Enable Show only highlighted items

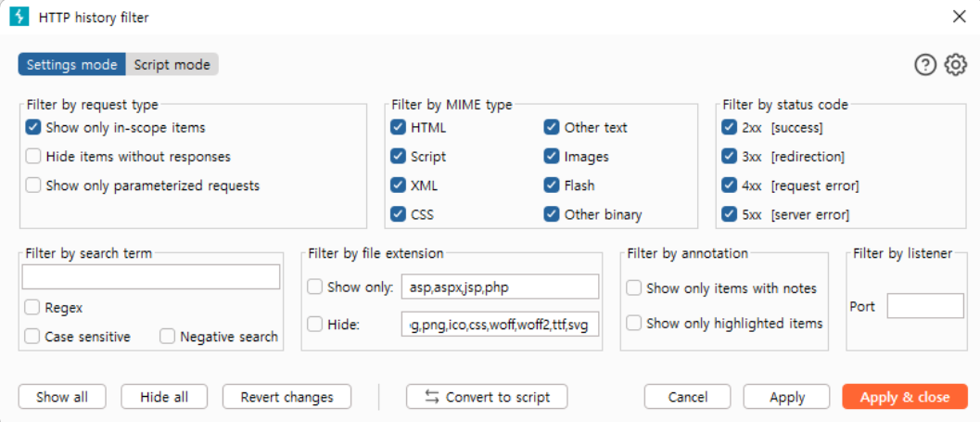(x=633, y=323)
